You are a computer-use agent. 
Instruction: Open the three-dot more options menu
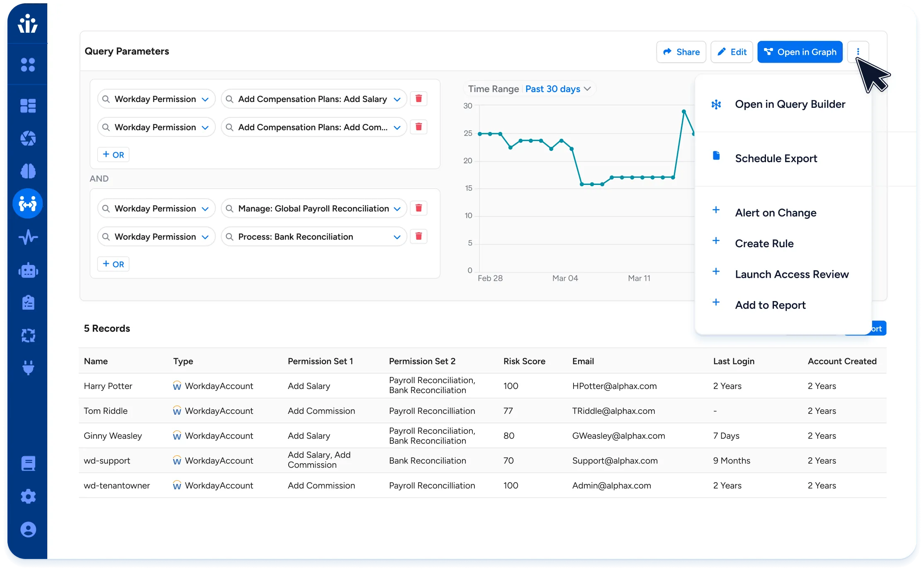tap(858, 52)
